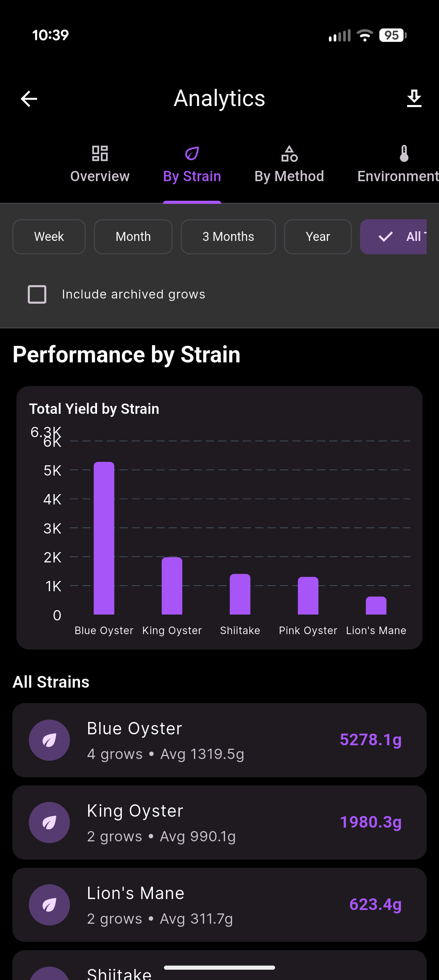The image size is (439, 980).
Task: Tap the download analytics icon
Action: (414, 98)
